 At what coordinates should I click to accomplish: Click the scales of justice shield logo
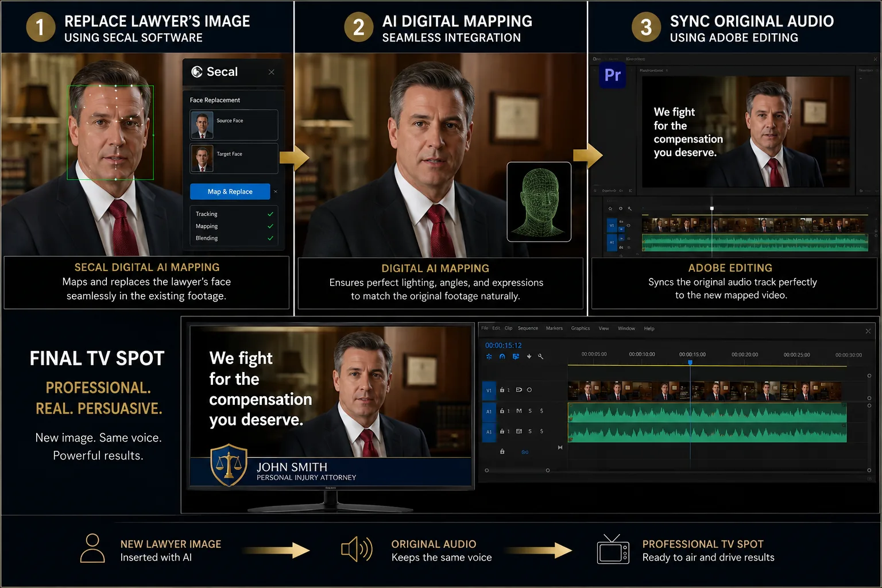229,465
